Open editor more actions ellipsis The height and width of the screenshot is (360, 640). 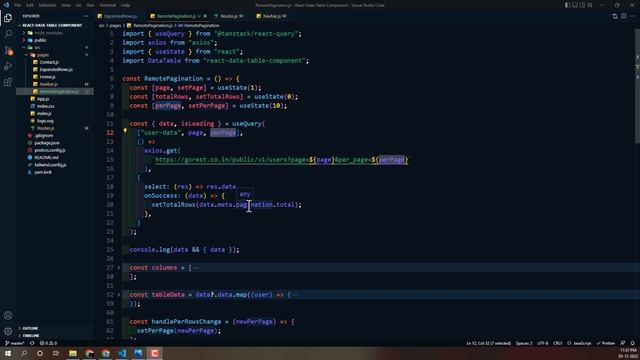tap(633, 16)
